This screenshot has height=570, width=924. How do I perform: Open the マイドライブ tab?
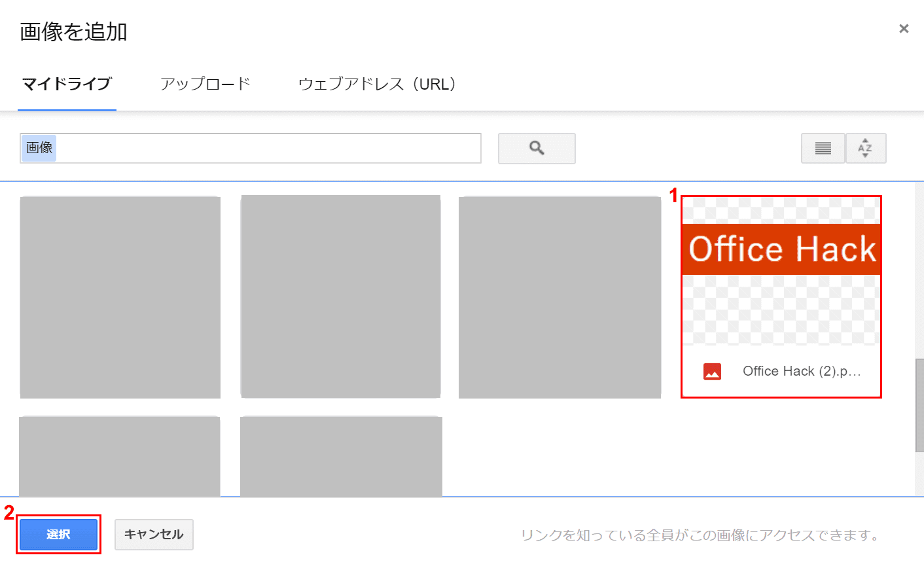[67, 84]
